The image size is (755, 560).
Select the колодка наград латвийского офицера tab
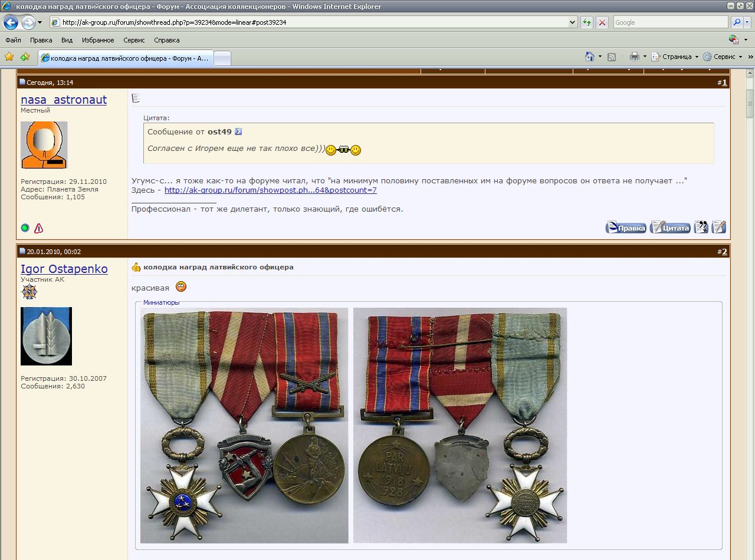click(x=125, y=58)
